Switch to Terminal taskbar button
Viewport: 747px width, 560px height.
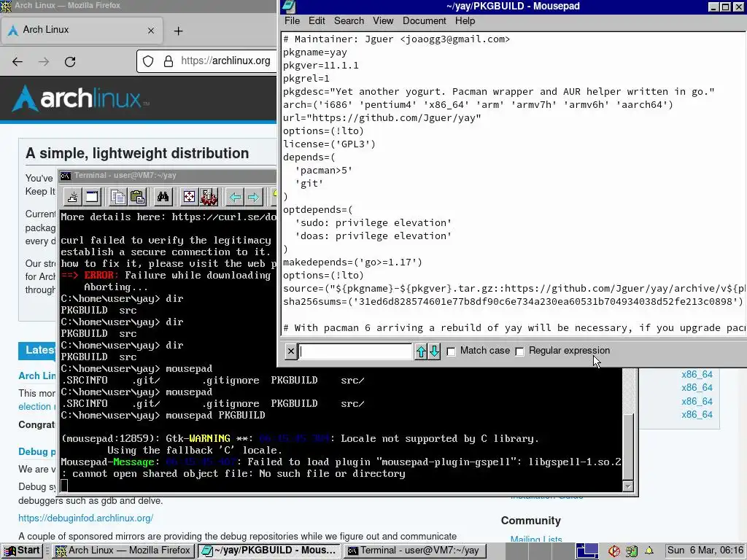tap(414, 551)
